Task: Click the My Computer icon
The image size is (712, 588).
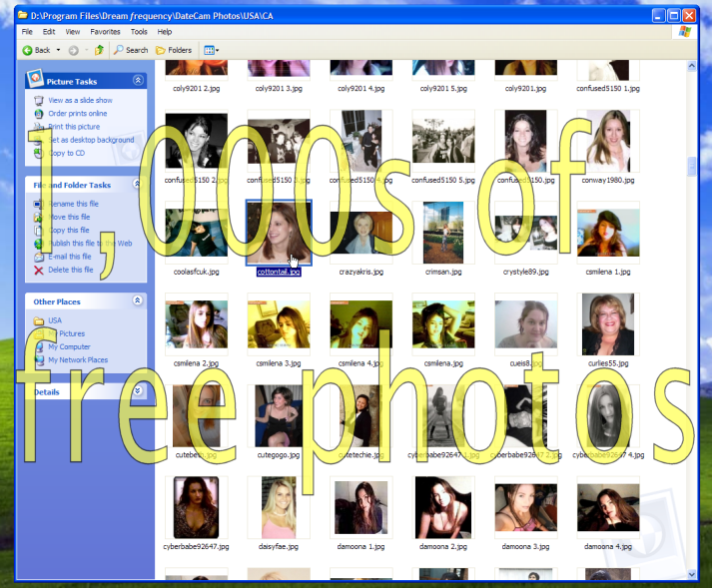Action: 39,346
